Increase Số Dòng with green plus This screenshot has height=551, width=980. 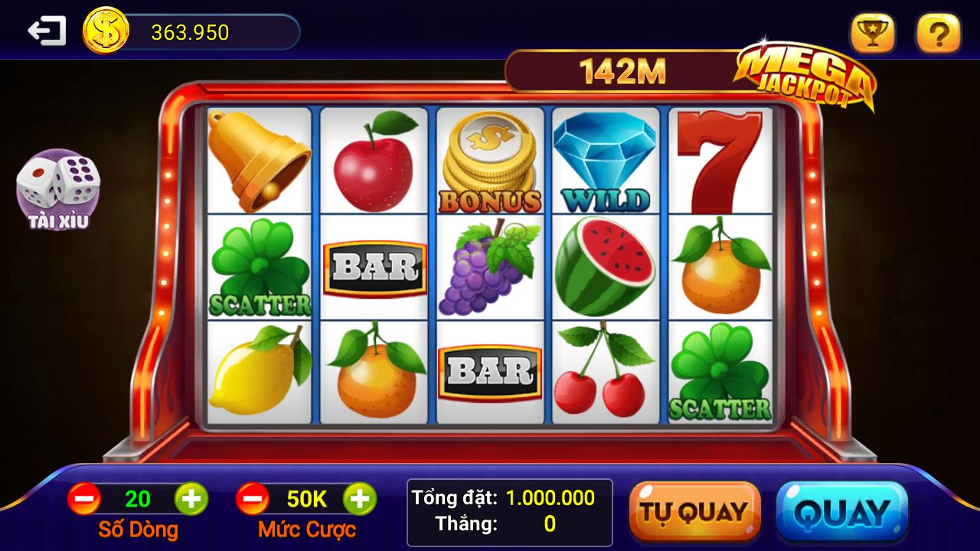[x=191, y=499]
